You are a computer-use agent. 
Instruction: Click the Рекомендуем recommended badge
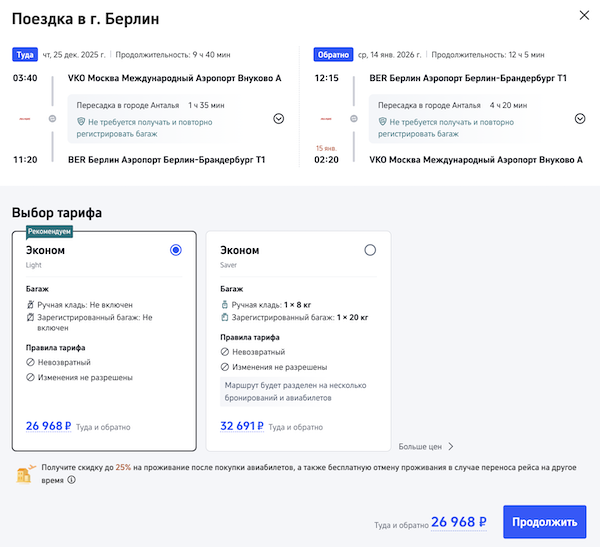click(49, 230)
